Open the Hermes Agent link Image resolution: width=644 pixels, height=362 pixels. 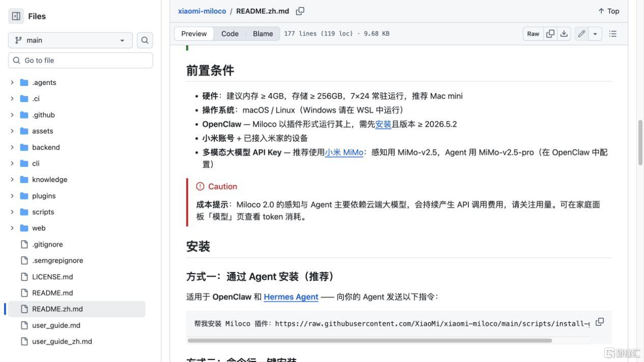[x=291, y=297]
